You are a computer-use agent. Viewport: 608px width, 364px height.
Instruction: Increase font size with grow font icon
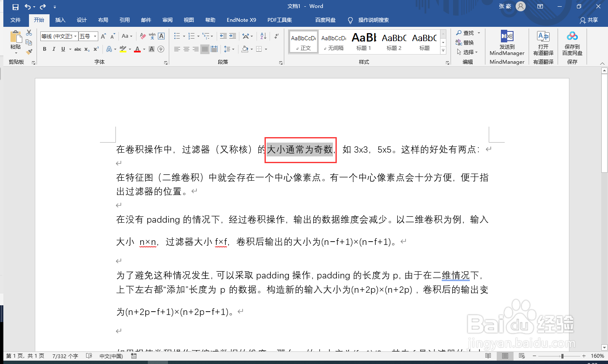pyautogui.click(x=103, y=36)
